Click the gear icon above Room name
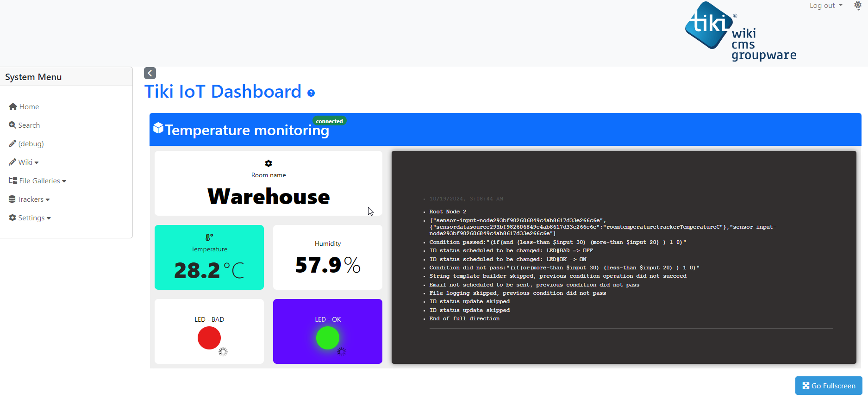The image size is (868, 405). (269, 163)
